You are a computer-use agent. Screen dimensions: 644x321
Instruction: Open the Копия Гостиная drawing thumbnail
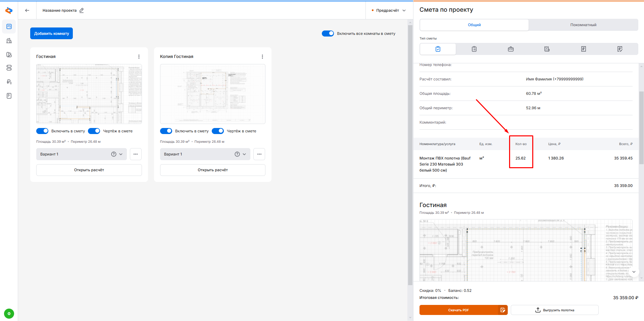coord(212,94)
